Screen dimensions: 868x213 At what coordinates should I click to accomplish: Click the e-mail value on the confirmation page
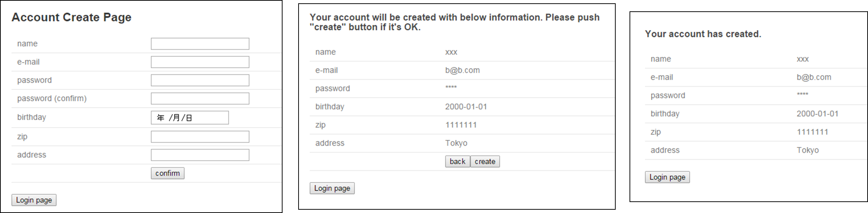click(x=462, y=70)
